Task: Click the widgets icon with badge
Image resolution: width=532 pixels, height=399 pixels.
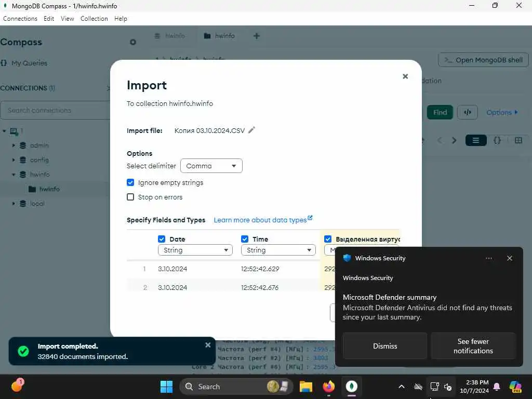Action: coord(17,385)
